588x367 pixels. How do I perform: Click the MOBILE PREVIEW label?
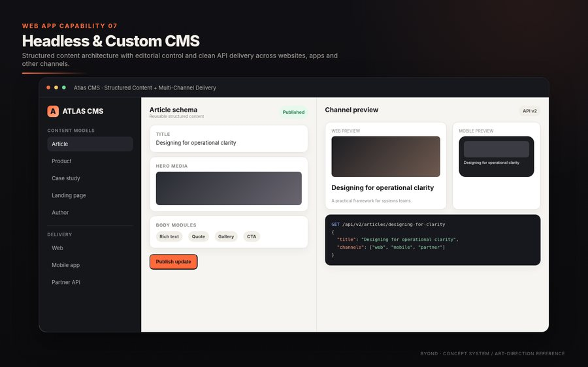pyautogui.click(x=476, y=131)
